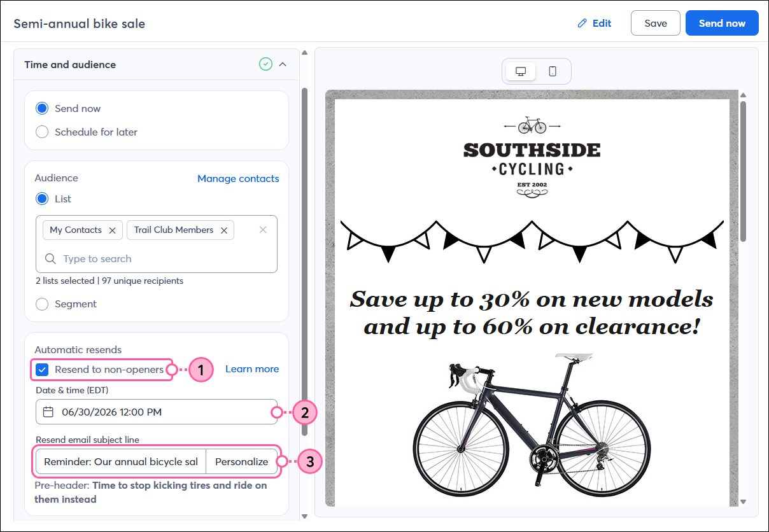The image size is (769, 532).
Task: Click preview scroll down arrow
Action: (x=743, y=501)
